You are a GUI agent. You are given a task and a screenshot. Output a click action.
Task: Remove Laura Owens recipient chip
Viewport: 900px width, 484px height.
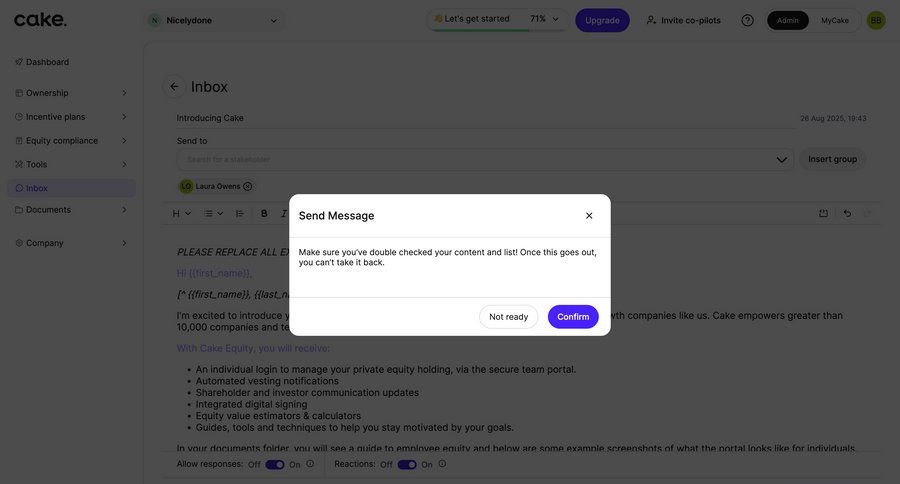click(x=248, y=186)
